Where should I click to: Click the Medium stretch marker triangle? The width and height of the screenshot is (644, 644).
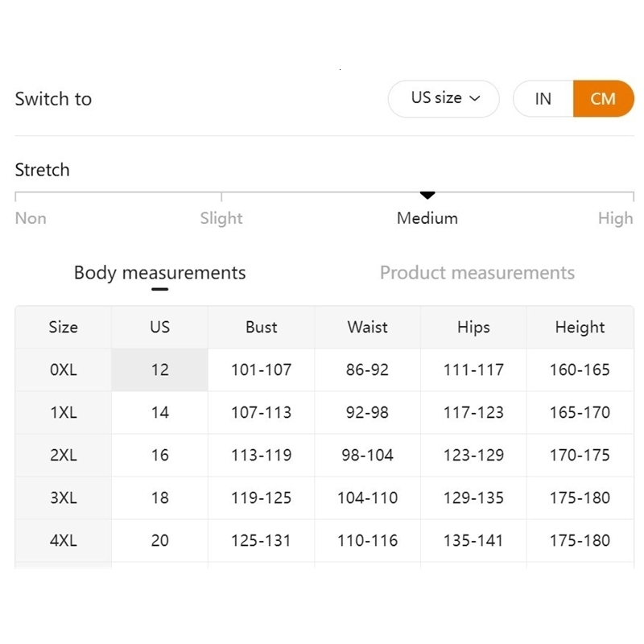pos(427,196)
